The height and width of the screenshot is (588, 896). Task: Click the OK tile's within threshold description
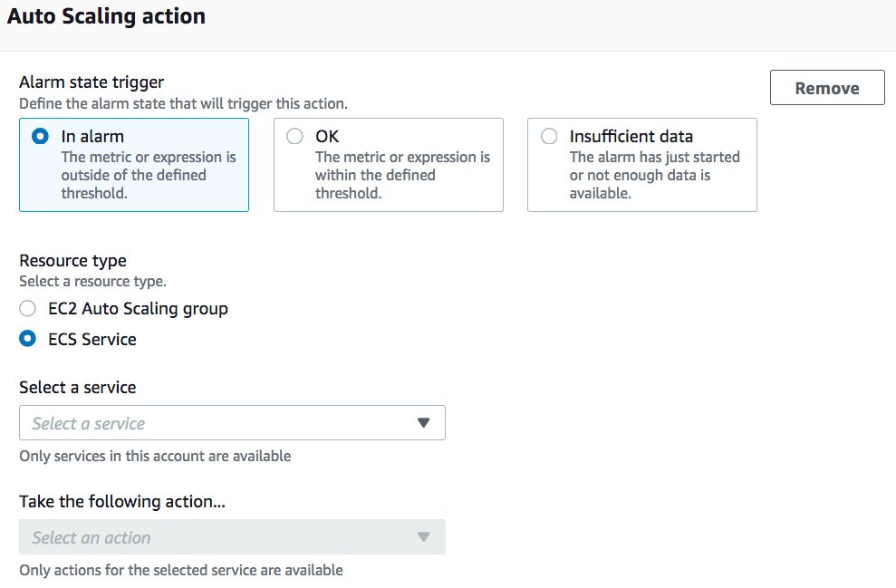(402, 175)
